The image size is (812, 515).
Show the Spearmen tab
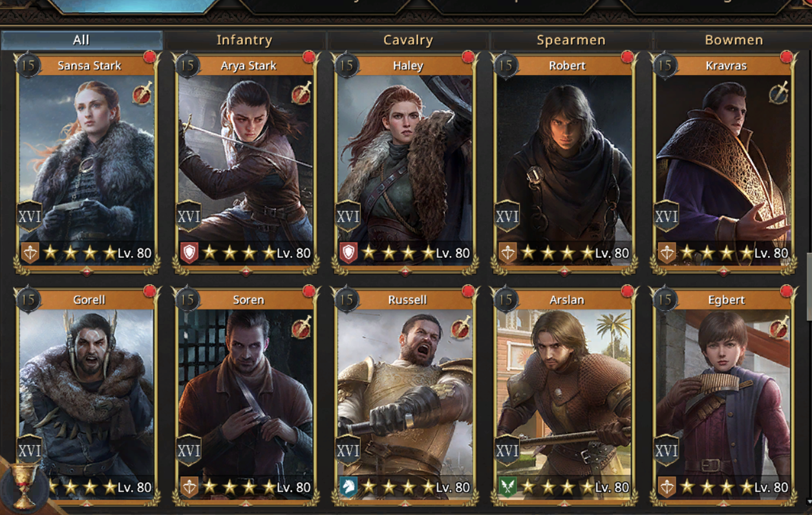(571, 40)
